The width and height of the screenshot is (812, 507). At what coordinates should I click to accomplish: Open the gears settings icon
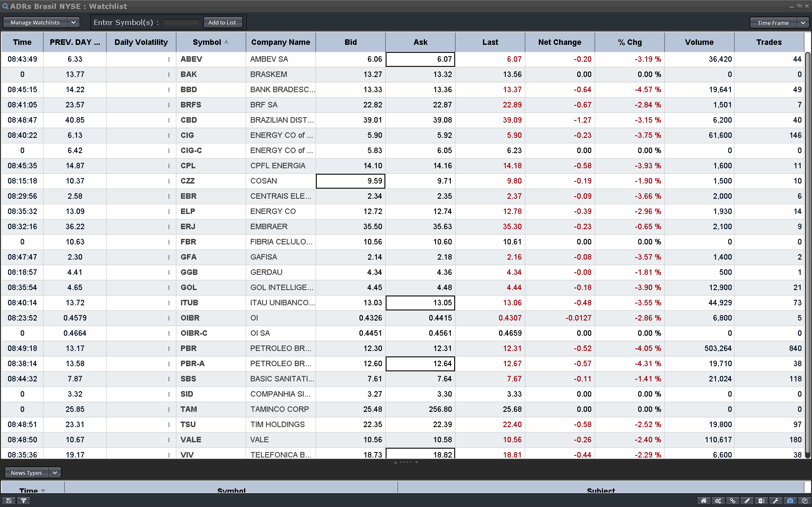pos(718,501)
